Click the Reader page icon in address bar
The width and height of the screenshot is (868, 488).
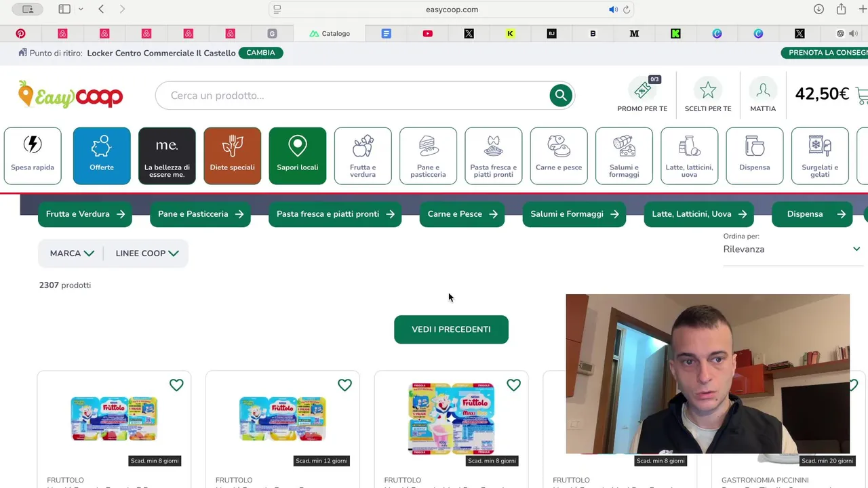[277, 9]
